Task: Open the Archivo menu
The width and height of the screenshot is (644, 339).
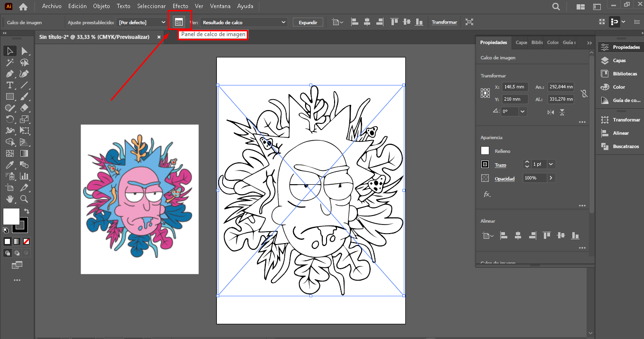Action: point(52,6)
